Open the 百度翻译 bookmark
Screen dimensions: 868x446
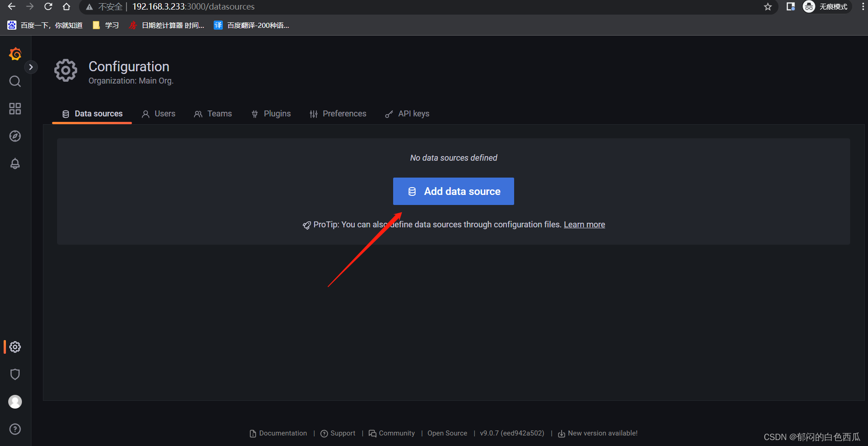(x=252, y=25)
